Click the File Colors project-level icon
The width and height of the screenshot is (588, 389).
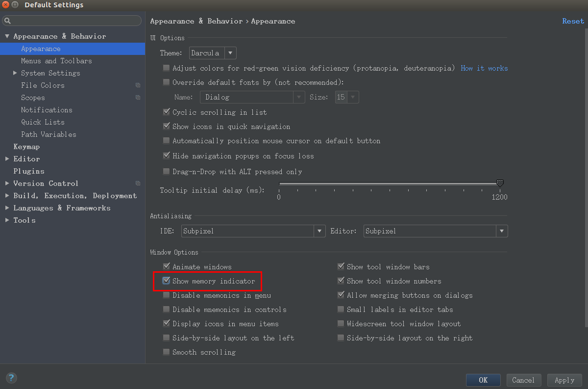tap(138, 85)
